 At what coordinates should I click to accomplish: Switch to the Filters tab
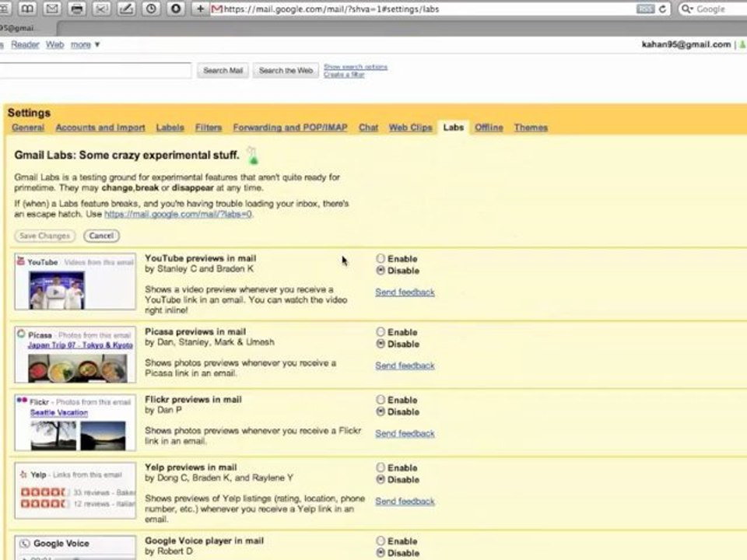pyautogui.click(x=209, y=128)
